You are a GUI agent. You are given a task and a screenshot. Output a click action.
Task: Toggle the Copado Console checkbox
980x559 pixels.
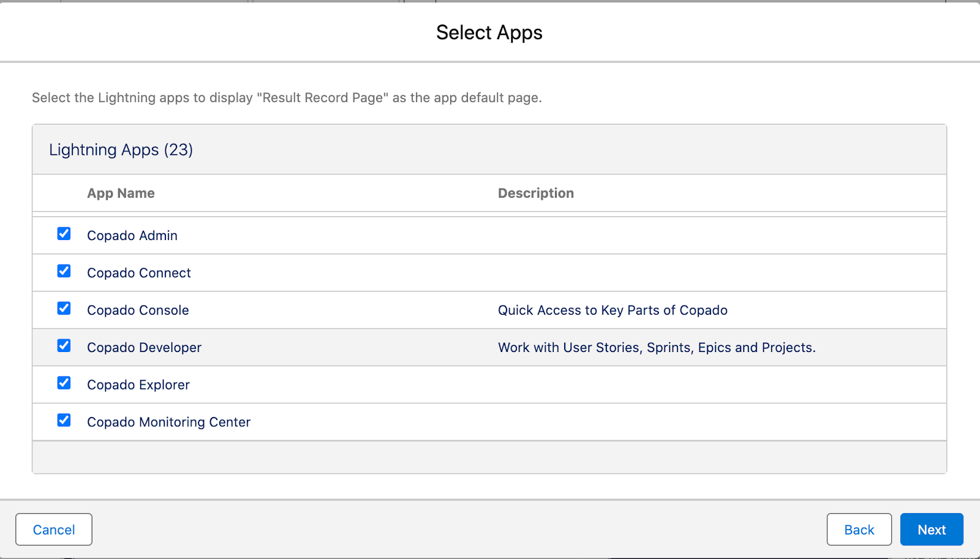[x=64, y=309]
